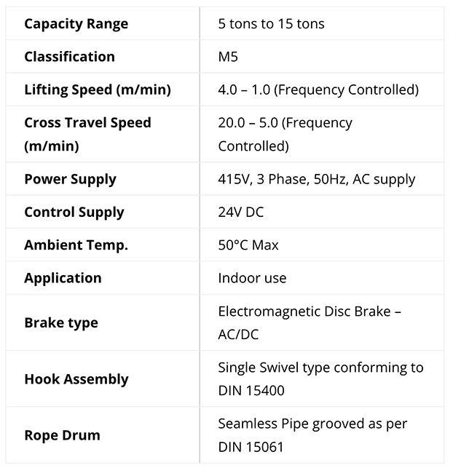Select the '5 tons to 15 tons' value
Image resolution: width=453 pixels, height=476 pixels.
coord(271,24)
